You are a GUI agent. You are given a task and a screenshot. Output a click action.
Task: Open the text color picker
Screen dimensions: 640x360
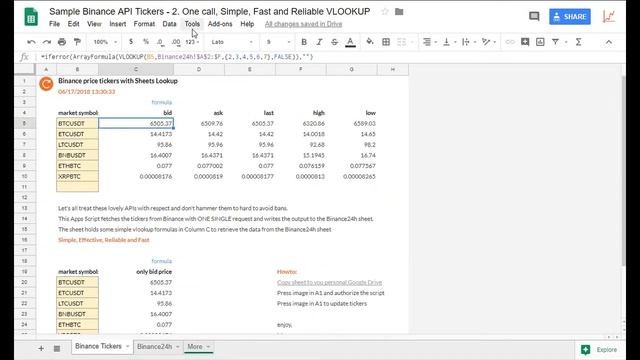click(350, 42)
